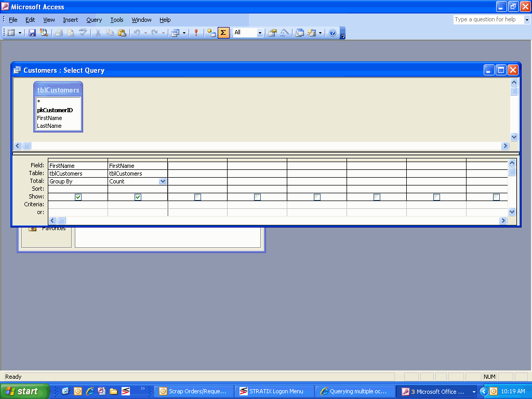Check the Show box in the third grid column
This screenshot has width=532, height=399.
[197, 197]
